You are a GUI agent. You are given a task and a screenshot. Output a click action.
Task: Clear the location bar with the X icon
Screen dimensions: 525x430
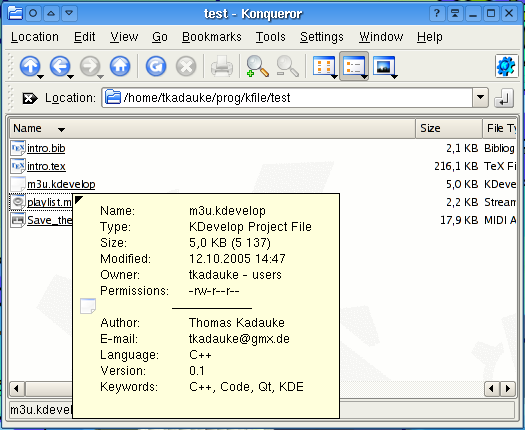click(30, 98)
